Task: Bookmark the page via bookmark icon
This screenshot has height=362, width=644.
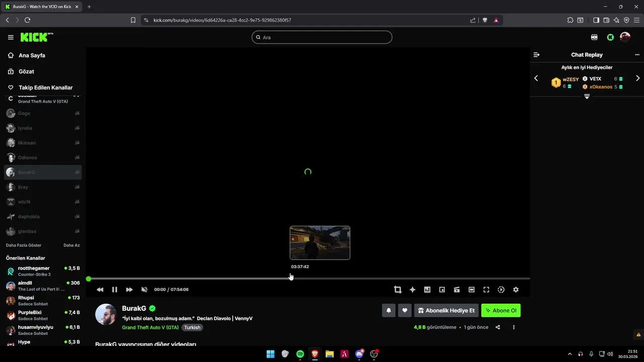Action: coord(133,20)
